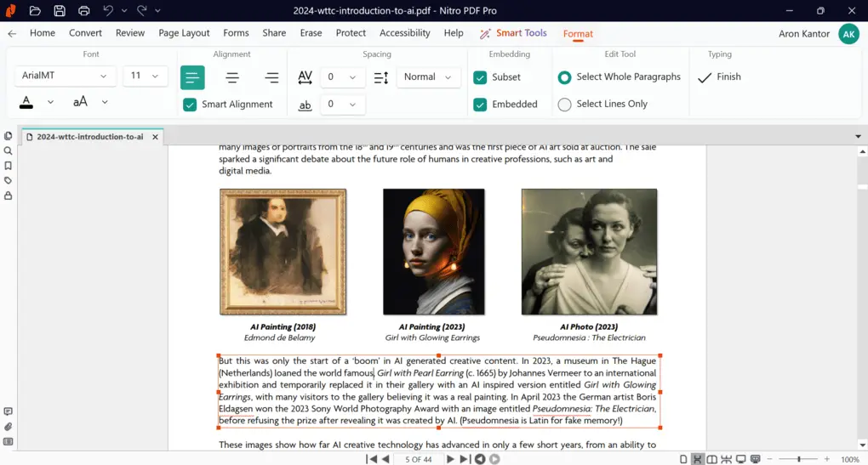Align text right
Viewport: 868px width, 465px height.
(271, 77)
